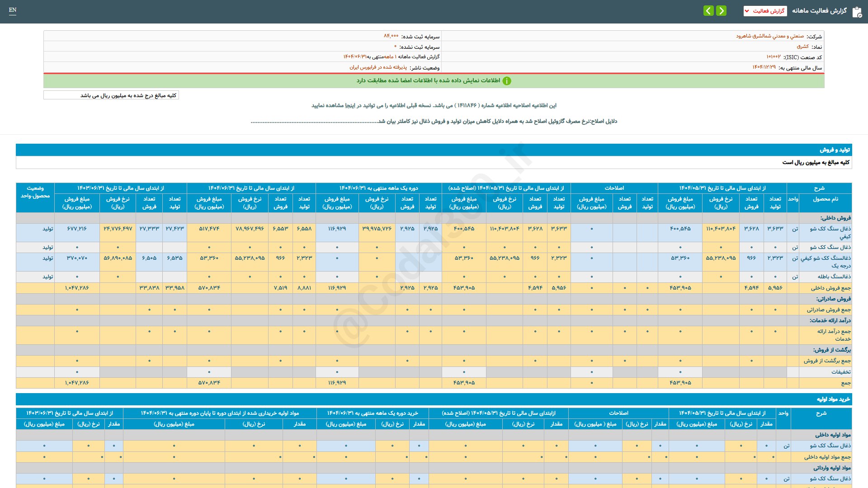Open the گزارش فعالیت dropdown

click(x=765, y=11)
